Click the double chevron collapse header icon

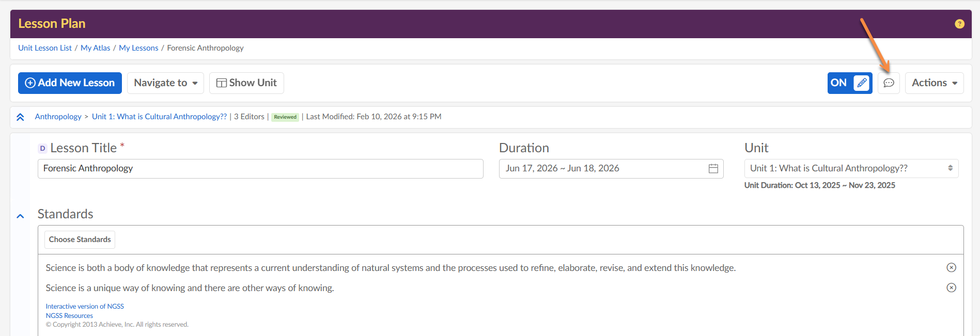coord(20,117)
